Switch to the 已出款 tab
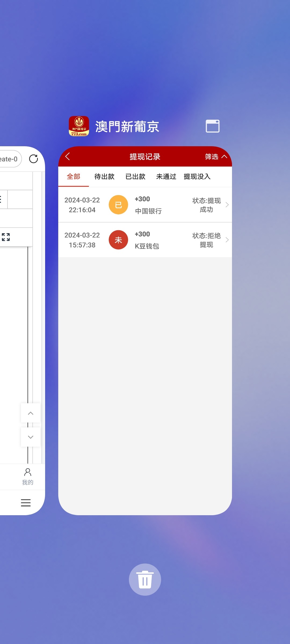Screen dimensions: 290x644 click(135, 177)
